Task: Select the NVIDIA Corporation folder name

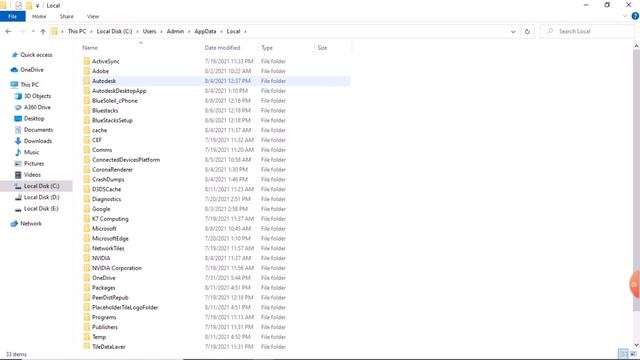Action: 117,268
